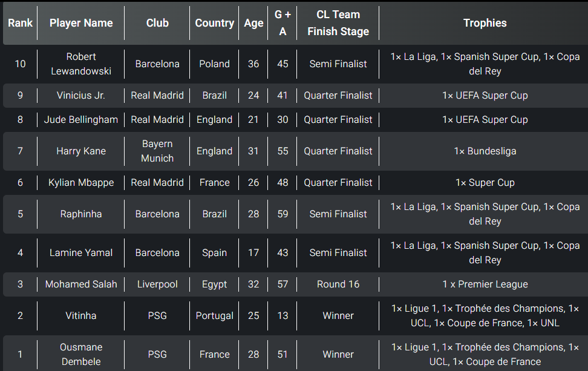588x371 pixels.
Task: Click the Player Name column header
Action: (81, 23)
